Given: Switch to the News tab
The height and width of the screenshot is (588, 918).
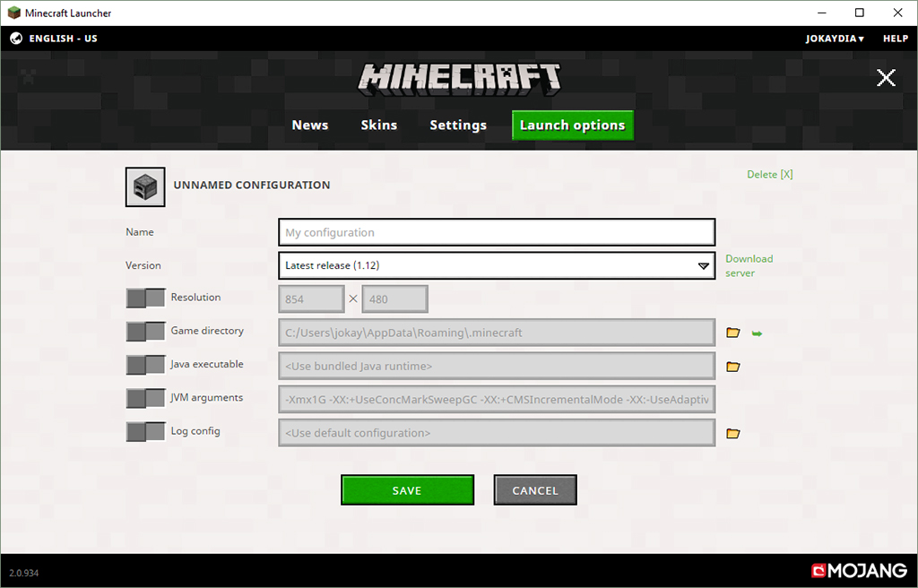Looking at the screenshot, I should coord(309,125).
